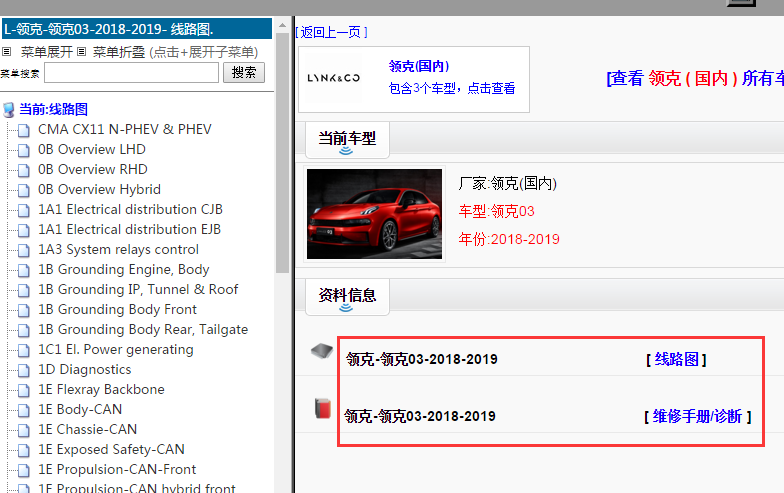This screenshot has width=784, height=493.
Task: Select the 资料信息 tab header
Action: point(348,297)
